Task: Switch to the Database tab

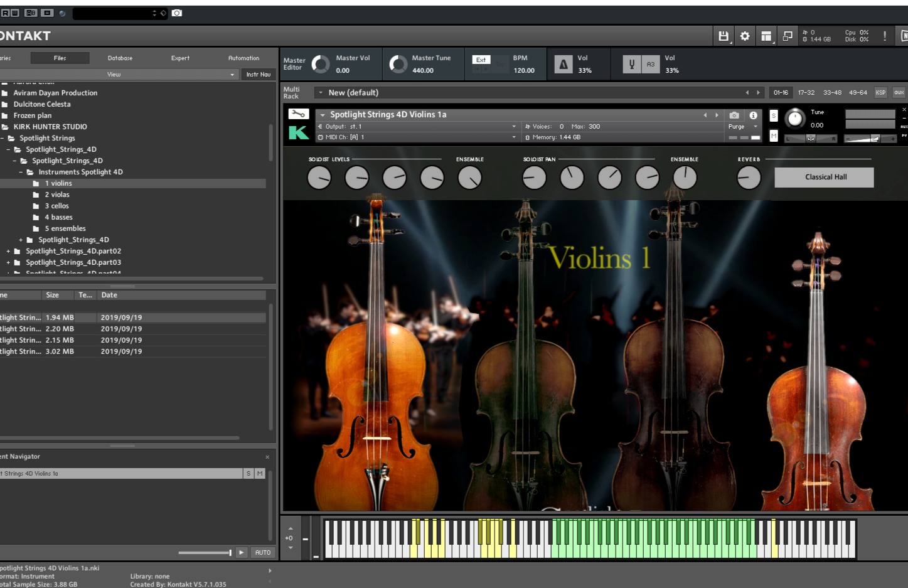Action: pyautogui.click(x=120, y=58)
